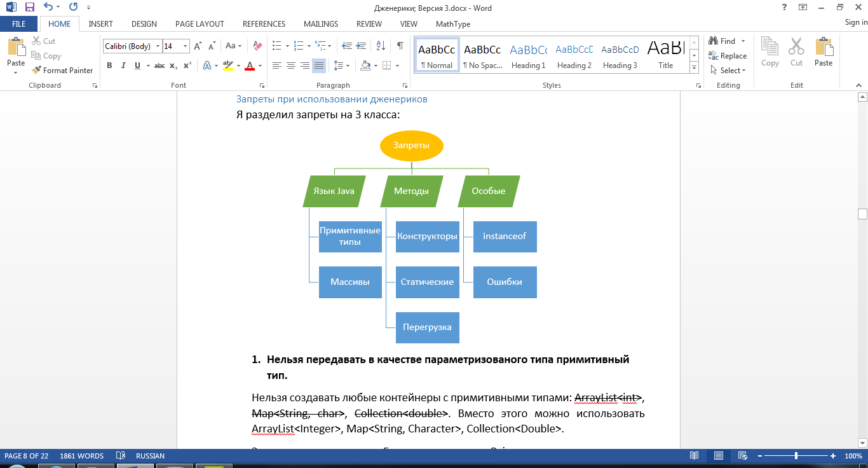Align paragraph text to the left
868x468 pixels.
coord(277,65)
